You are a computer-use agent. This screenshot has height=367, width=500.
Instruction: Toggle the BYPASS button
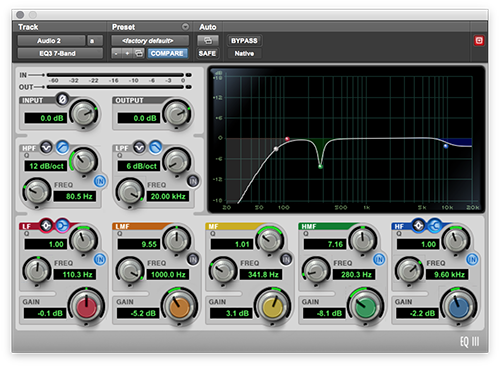tap(244, 41)
